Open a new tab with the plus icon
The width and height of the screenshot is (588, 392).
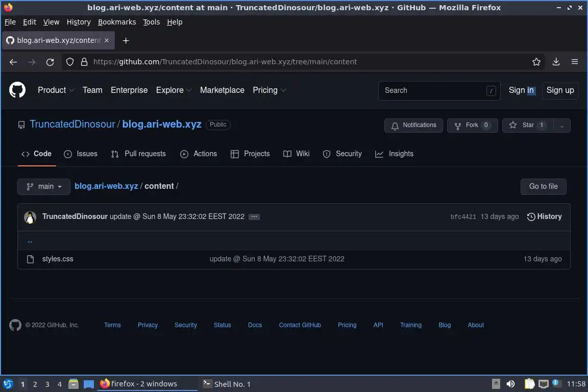click(126, 40)
